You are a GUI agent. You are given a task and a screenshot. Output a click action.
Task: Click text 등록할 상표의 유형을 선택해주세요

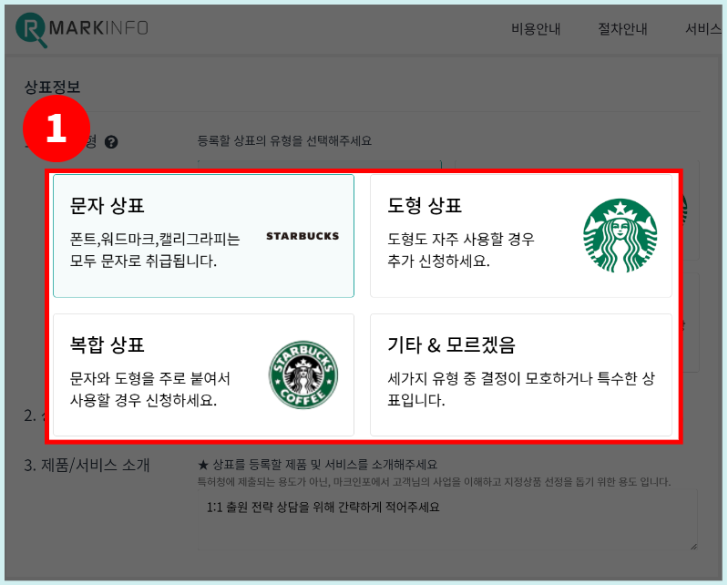pyautogui.click(x=284, y=140)
